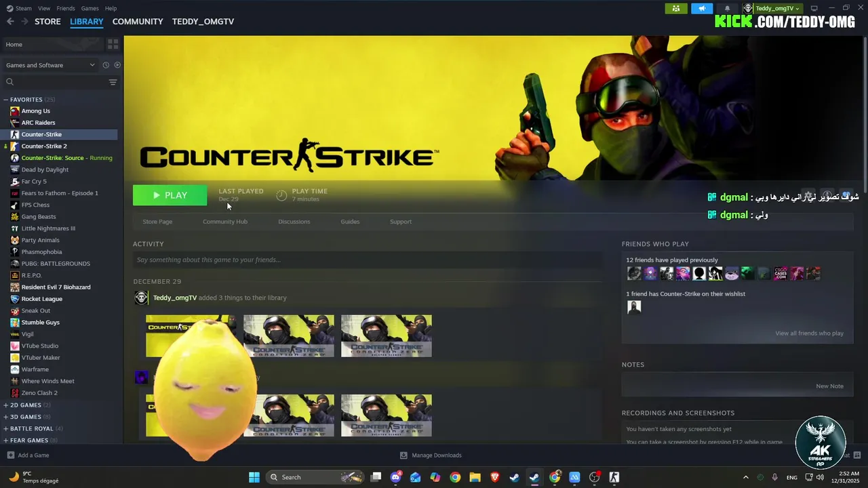Open the library advanced filter options icon
The height and width of the screenshot is (488, 868).
click(x=113, y=82)
